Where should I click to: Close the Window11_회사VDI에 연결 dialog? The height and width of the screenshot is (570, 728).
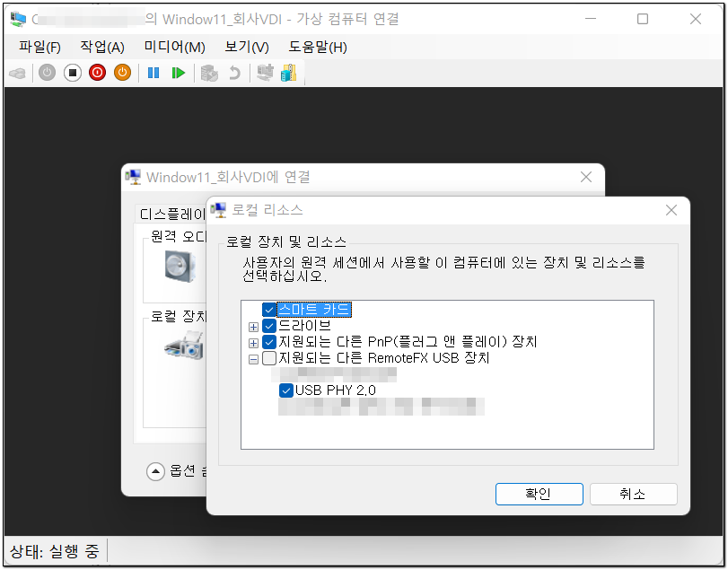click(x=586, y=177)
